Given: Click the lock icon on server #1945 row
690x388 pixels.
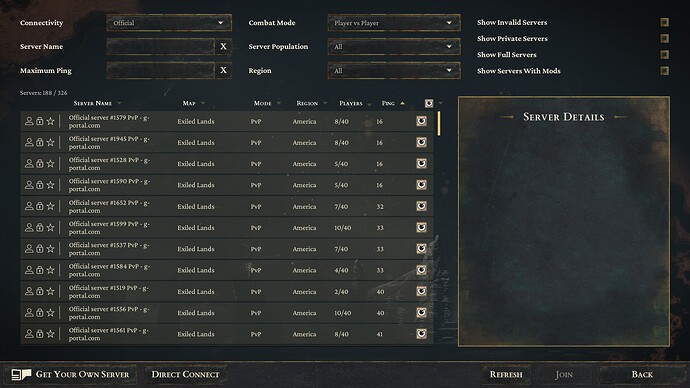Looking at the screenshot, I should pyautogui.click(x=40, y=143).
